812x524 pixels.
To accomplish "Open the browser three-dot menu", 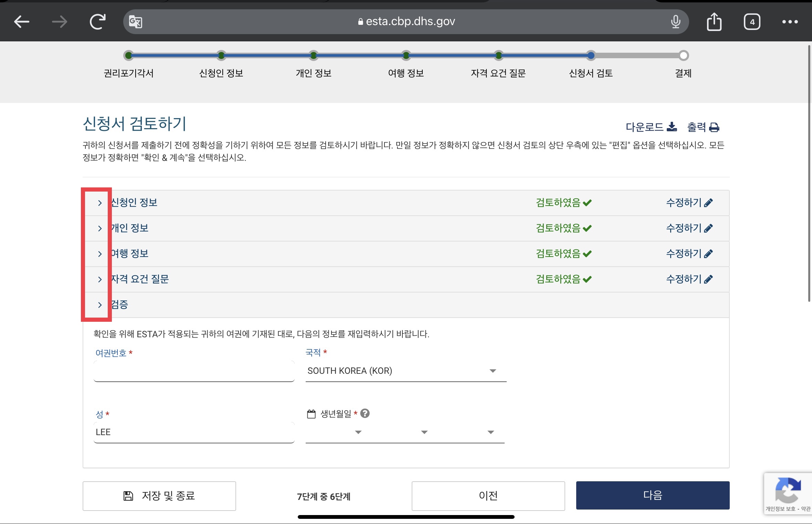I will [790, 22].
